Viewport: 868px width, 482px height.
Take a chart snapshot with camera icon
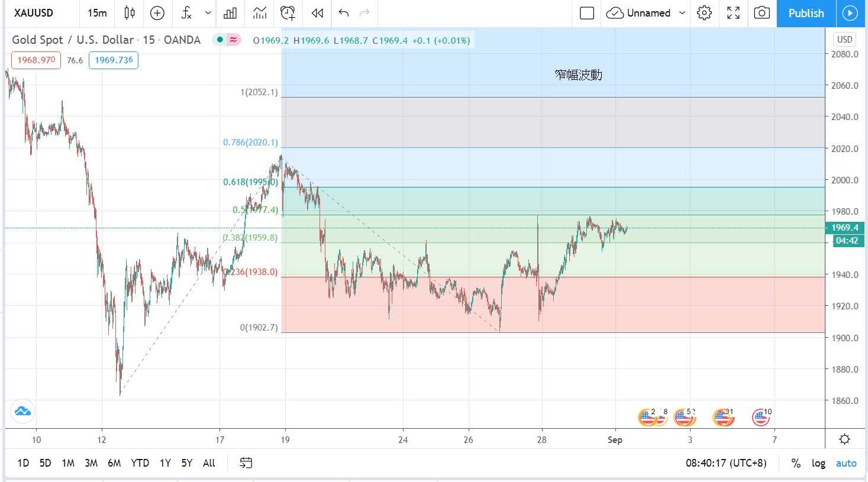coord(761,13)
